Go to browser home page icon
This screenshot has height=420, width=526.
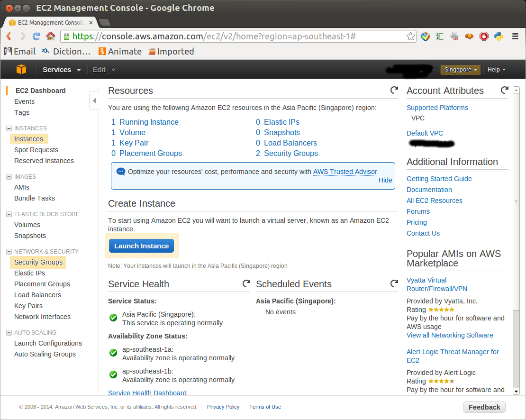50,37
